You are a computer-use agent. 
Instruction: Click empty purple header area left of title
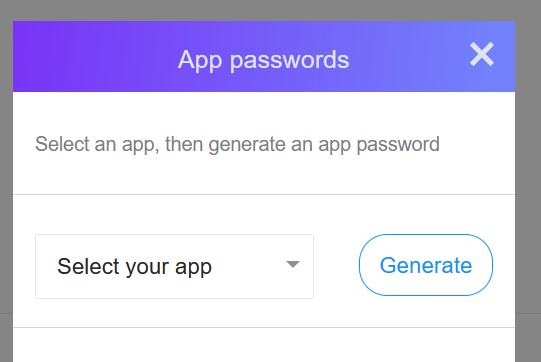(93, 57)
